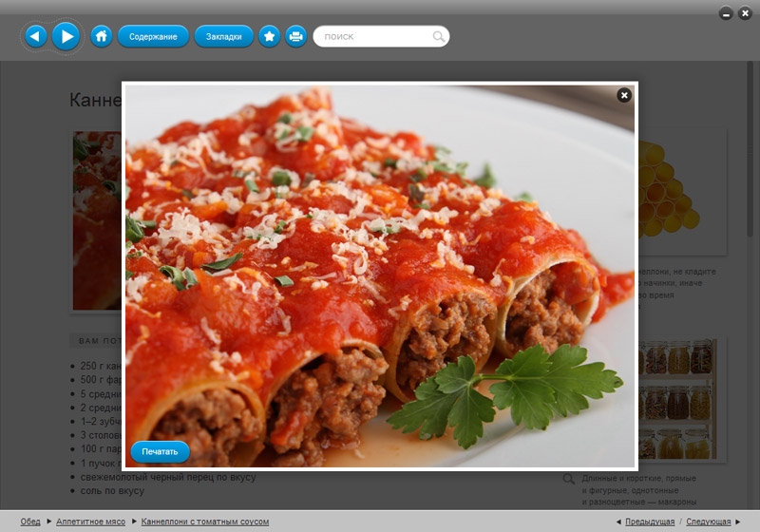Go forward with the right arrow button
This screenshot has width=760, height=532.
point(66,36)
